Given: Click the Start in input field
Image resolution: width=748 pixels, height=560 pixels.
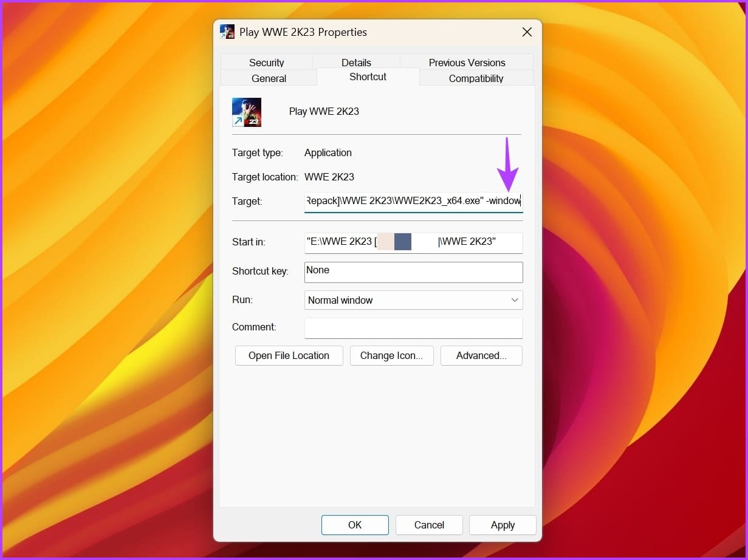Looking at the screenshot, I should pos(413,242).
